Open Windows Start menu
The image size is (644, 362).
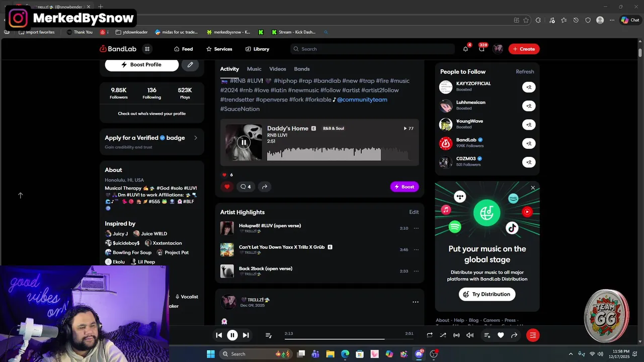(x=211, y=354)
